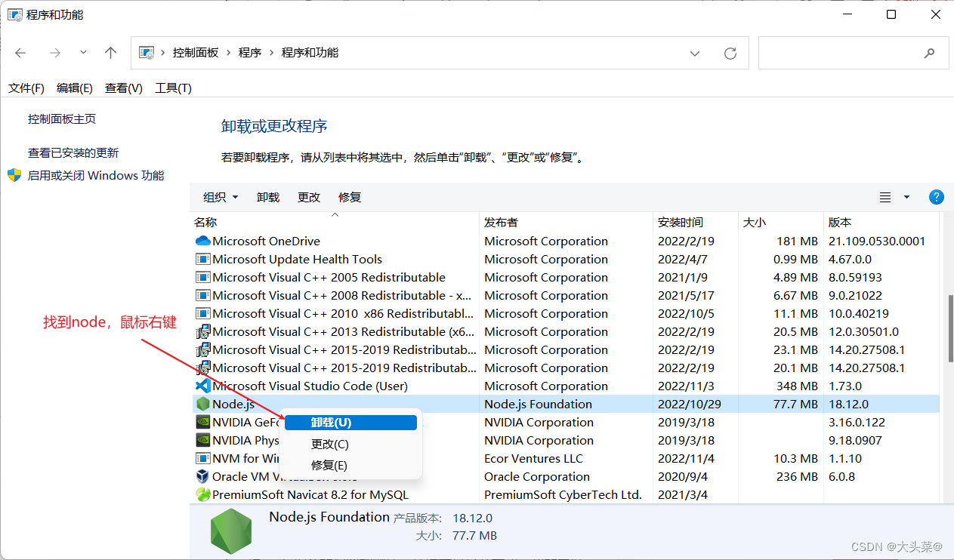
Task: Click the Oracle VM VirtualBox icon
Action: 202,477
